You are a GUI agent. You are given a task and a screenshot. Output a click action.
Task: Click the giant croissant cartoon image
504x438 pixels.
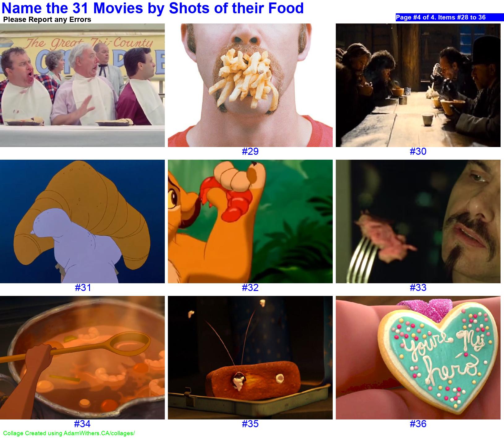tap(82, 221)
